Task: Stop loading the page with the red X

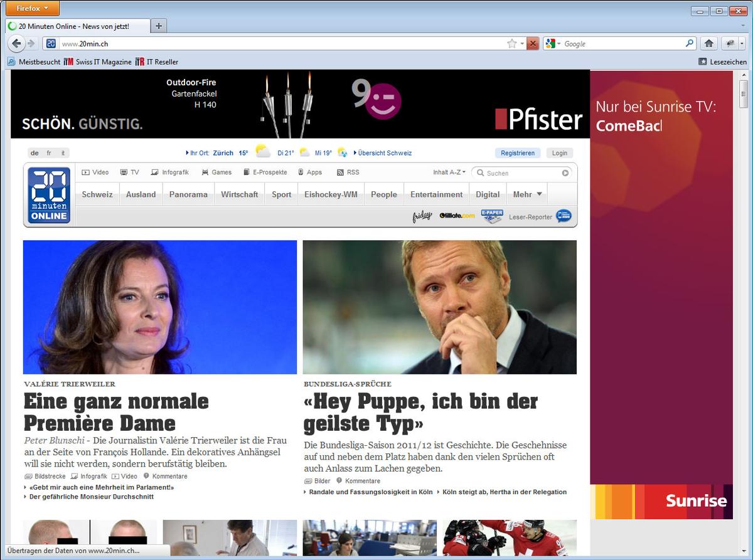Action: (x=533, y=43)
